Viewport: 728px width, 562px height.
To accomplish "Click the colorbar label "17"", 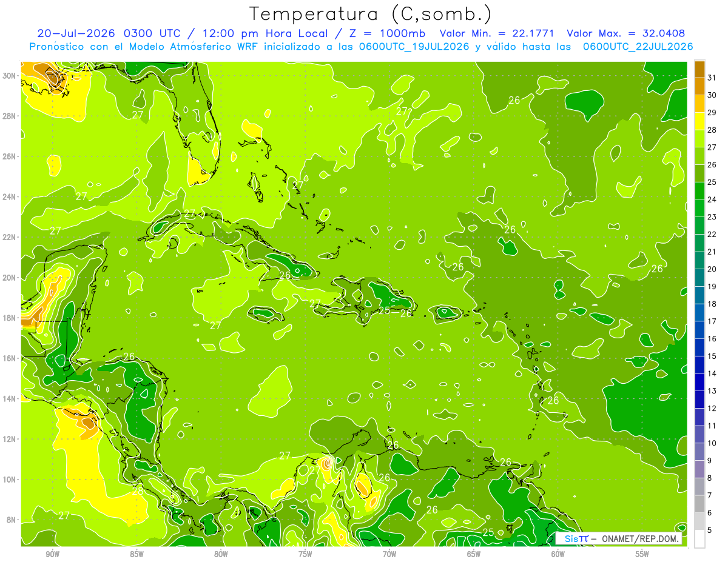I will point(713,321).
